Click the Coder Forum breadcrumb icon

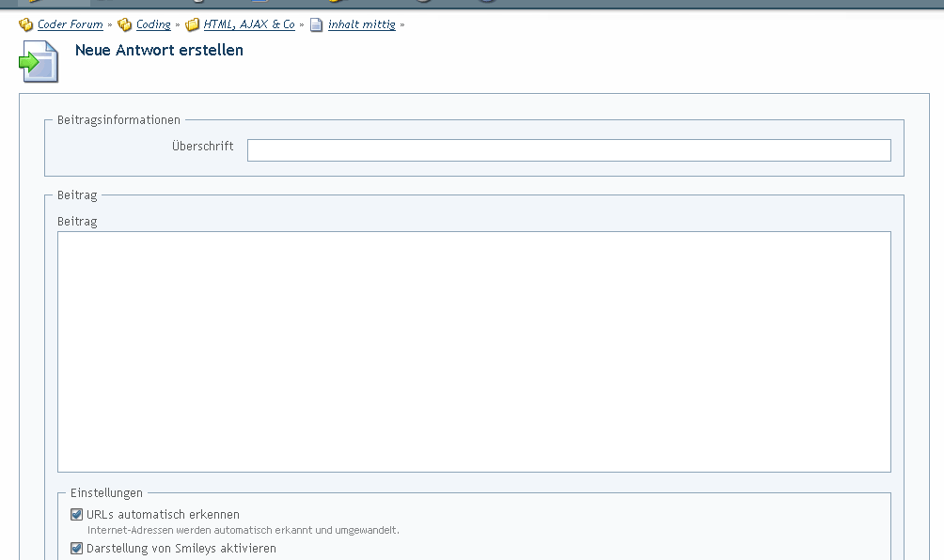click(26, 25)
